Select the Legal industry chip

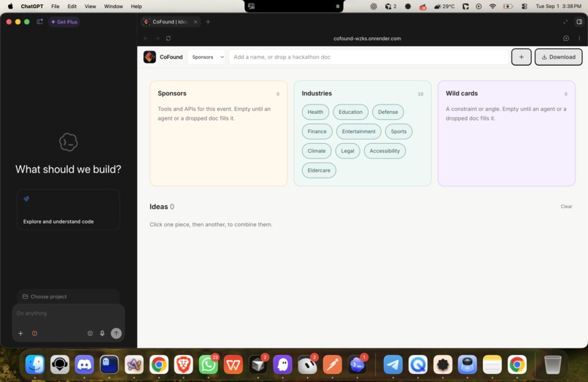pos(348,151)
